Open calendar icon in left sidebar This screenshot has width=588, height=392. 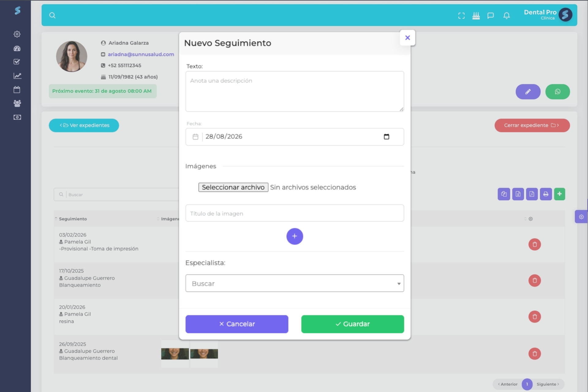click(x=17, y=89)
